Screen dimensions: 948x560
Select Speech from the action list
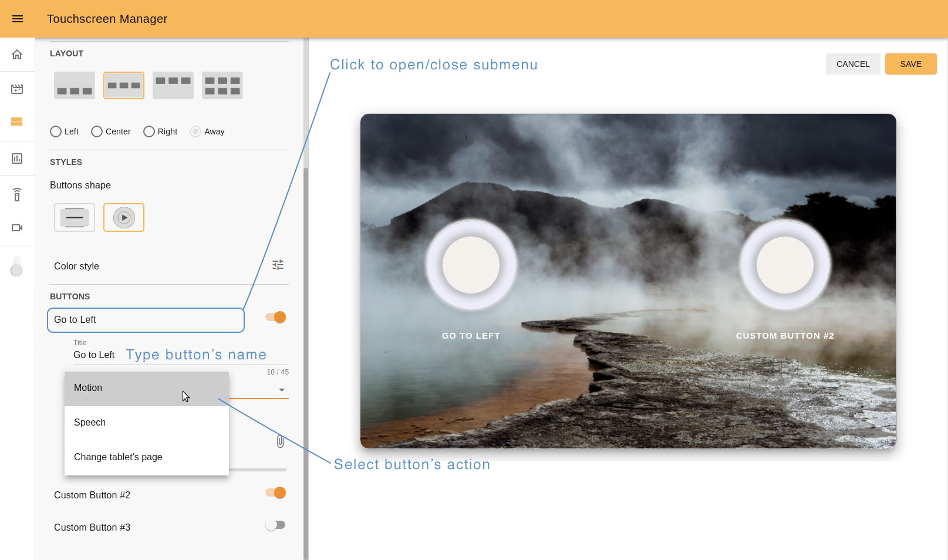[90, 423]
